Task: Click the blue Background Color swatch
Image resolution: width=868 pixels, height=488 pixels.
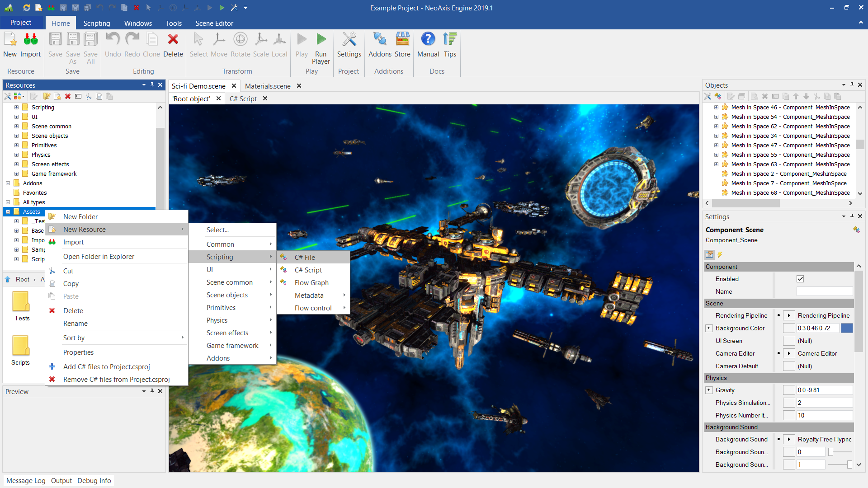Action: 847,328
